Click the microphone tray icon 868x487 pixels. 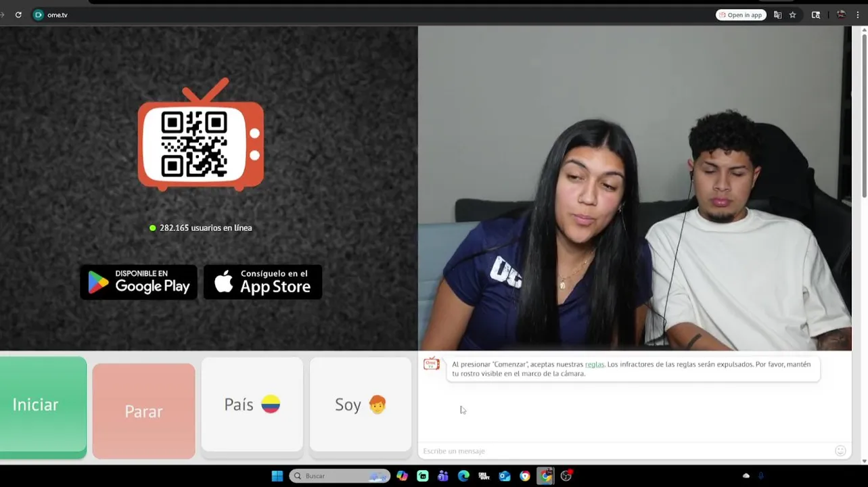click(x=761, y=476)
